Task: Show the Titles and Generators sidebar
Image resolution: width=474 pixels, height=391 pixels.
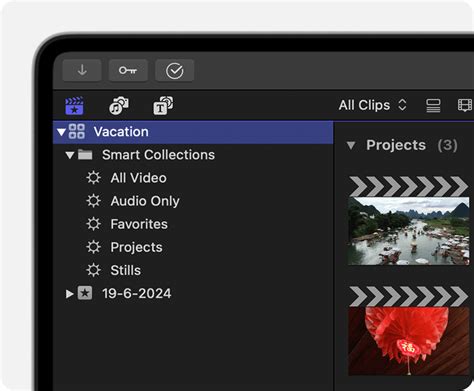Action: (x=163, y=106)
